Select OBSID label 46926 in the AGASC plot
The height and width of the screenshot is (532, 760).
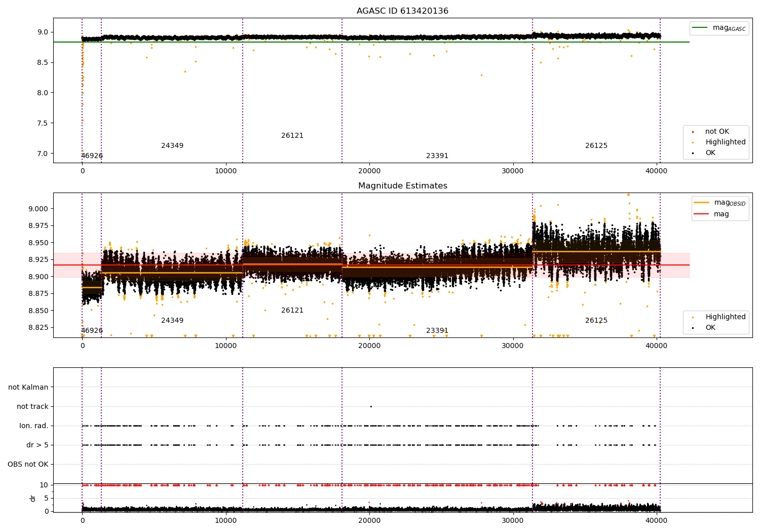[x=92, y=156]
